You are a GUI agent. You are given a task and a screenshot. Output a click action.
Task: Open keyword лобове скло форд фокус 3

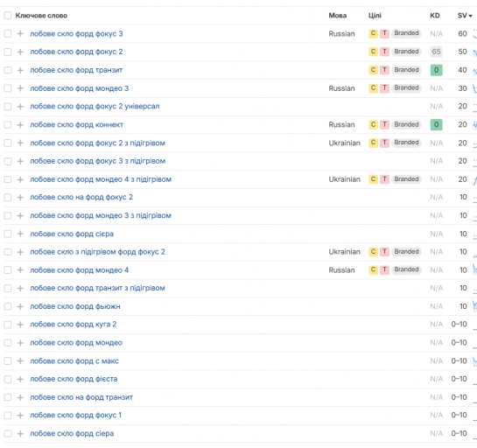[x=76, y=34]
